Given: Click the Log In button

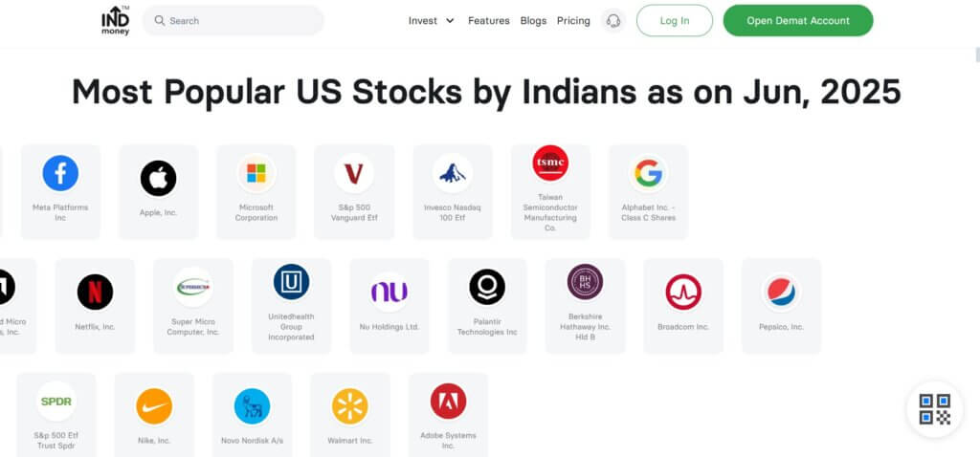Looking at the screenshot, I should point(675,21).
